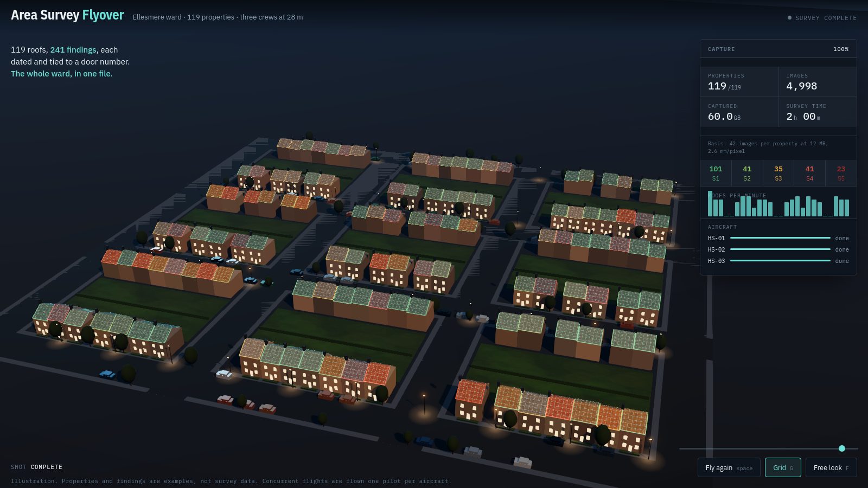The width and height of the screenshot is (868, 488).
Task: Select the Survey Time 2h 00m stat
Action: [x=818, y=112]
